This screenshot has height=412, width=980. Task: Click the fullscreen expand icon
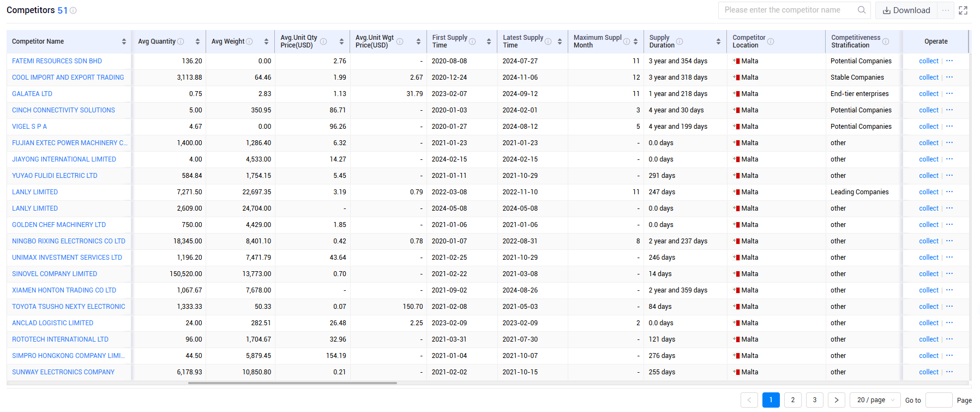pos(963,10)
